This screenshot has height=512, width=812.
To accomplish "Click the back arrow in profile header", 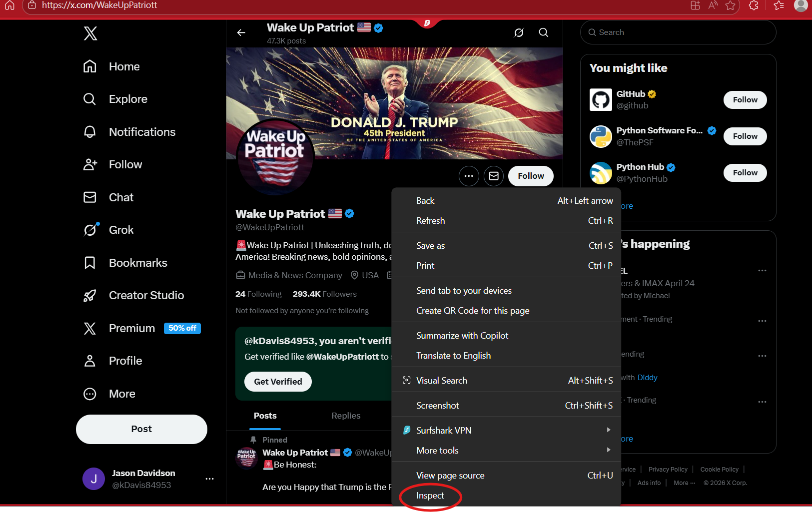I will tap(241, 32).
